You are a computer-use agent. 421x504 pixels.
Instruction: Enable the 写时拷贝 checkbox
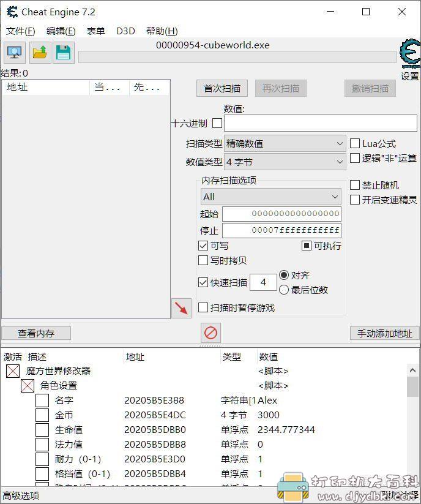(203, 260)
